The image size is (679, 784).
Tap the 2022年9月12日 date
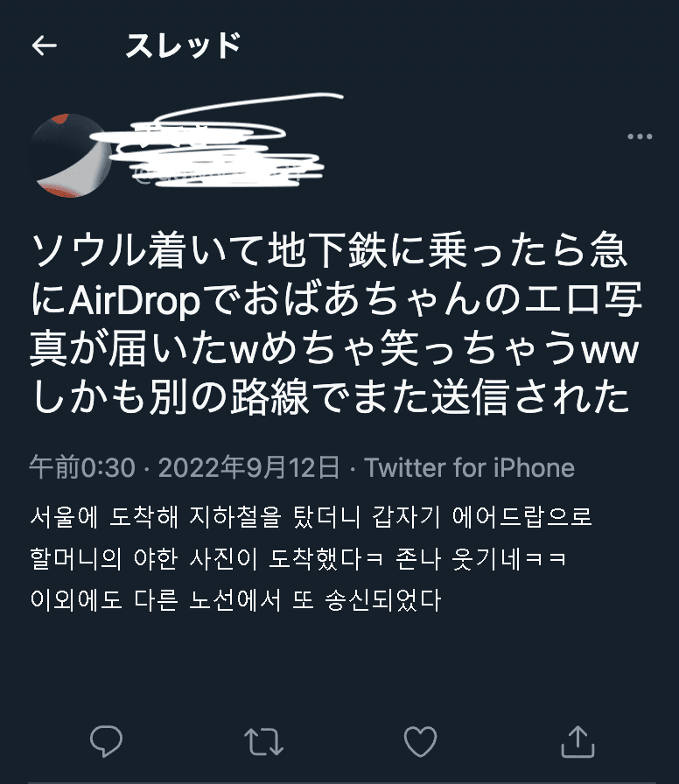[x=249, y=468]
